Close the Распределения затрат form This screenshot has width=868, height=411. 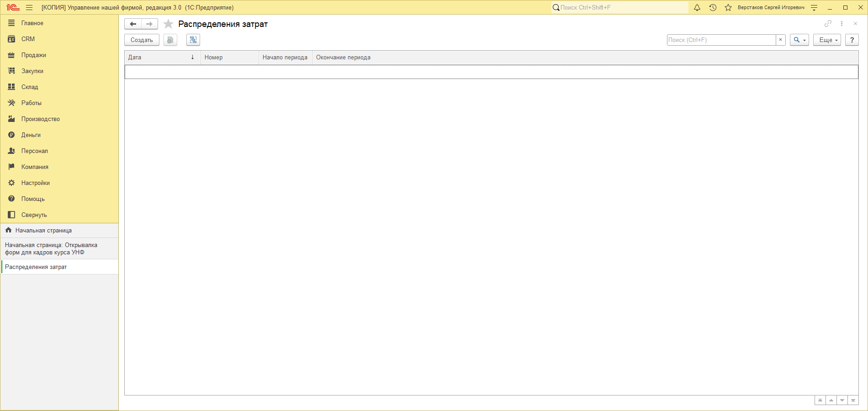[x=855, y=23]
